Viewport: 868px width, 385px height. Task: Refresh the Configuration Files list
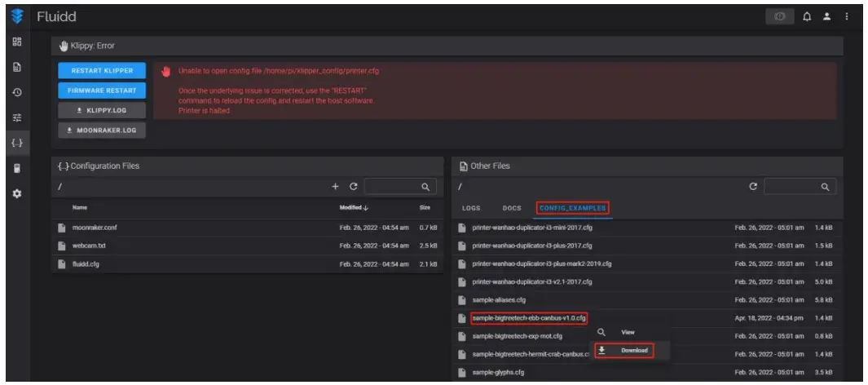[353, 187]
